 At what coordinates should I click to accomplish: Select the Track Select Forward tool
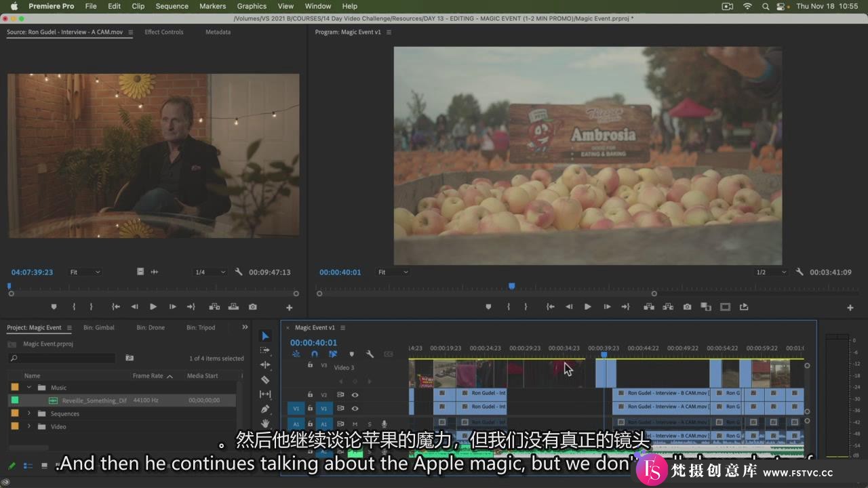(265, 350)
